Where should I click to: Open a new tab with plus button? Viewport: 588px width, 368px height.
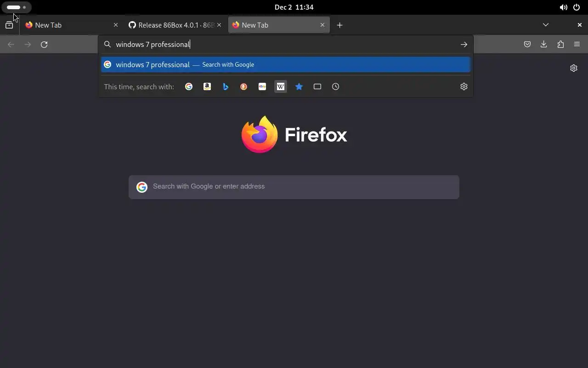coord(339,25)
